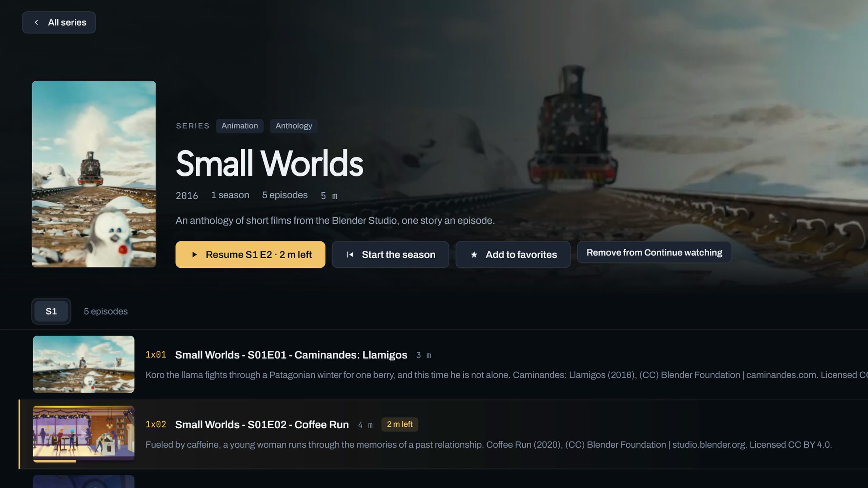The image size is (868, 488).
Task: Add Small Worlds to favorites
Action: 513,255
